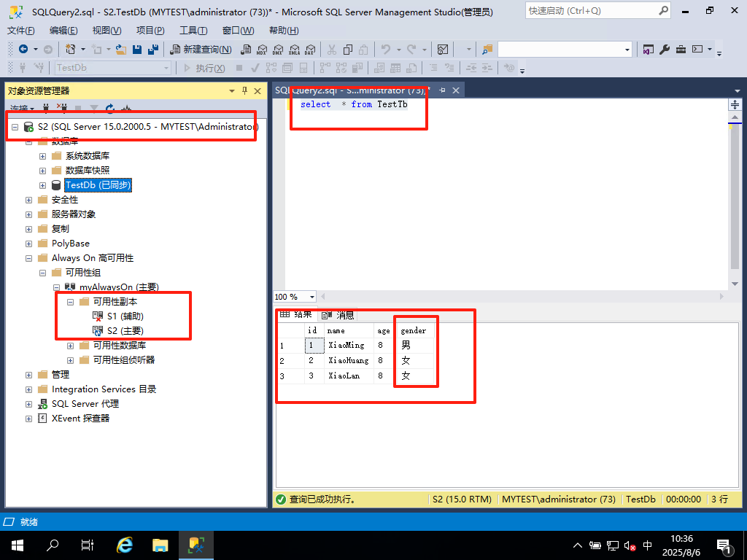
Task: Click the 快速启动 search box
Action: coord(598,10)
